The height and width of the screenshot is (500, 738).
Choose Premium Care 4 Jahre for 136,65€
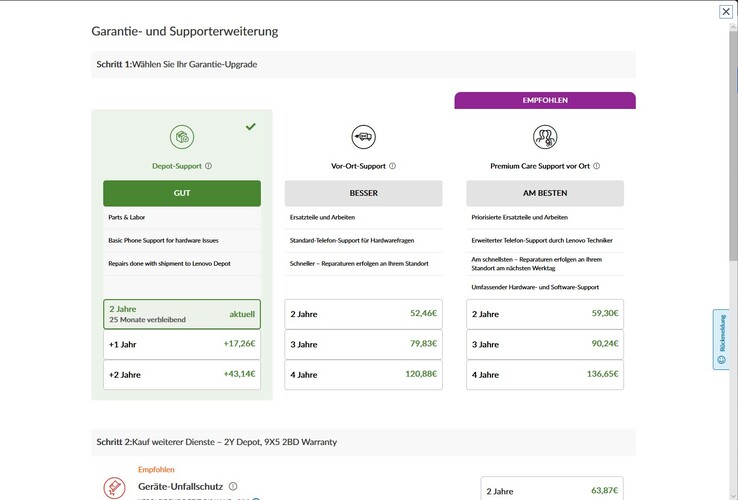[x=545, y=374]
